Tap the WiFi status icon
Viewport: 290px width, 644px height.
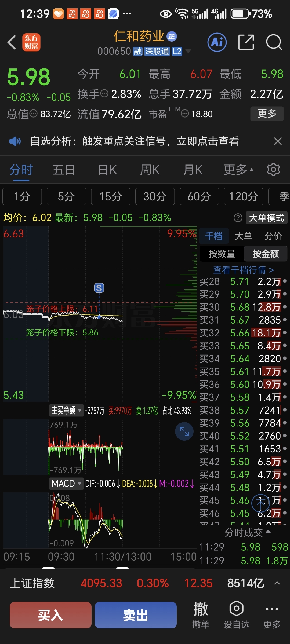[183, 13]
